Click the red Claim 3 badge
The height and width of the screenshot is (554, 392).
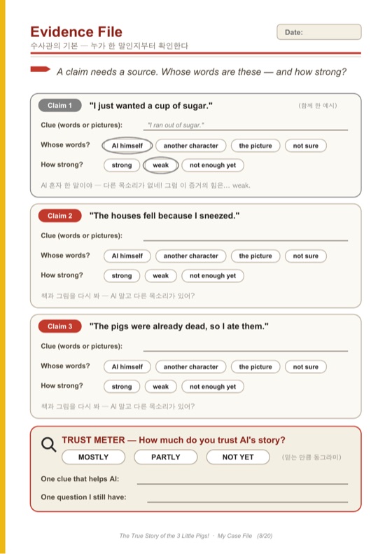click(x=59, y=326)
